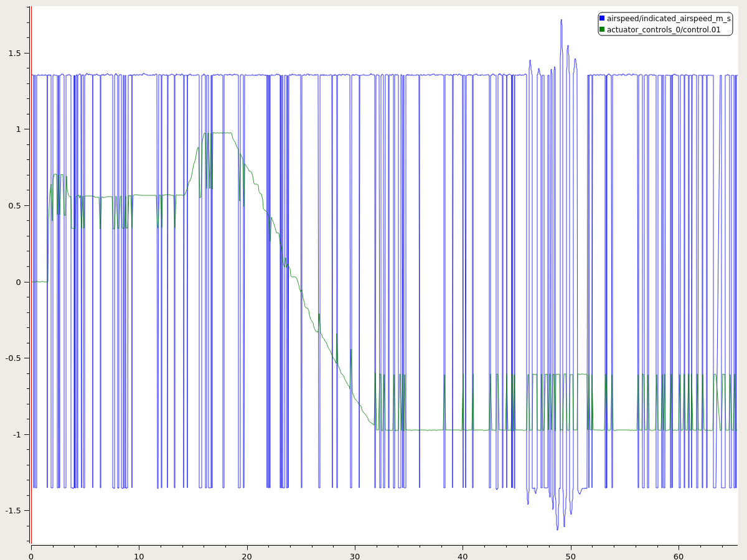
Task: Select the green actuator control legend swatch
Action: [601, 29]
